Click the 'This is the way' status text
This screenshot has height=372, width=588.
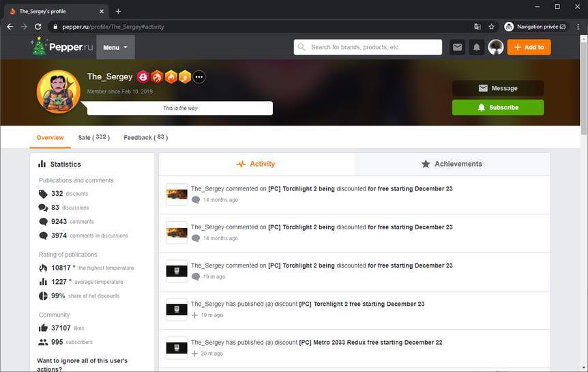[x=180, y=108]
